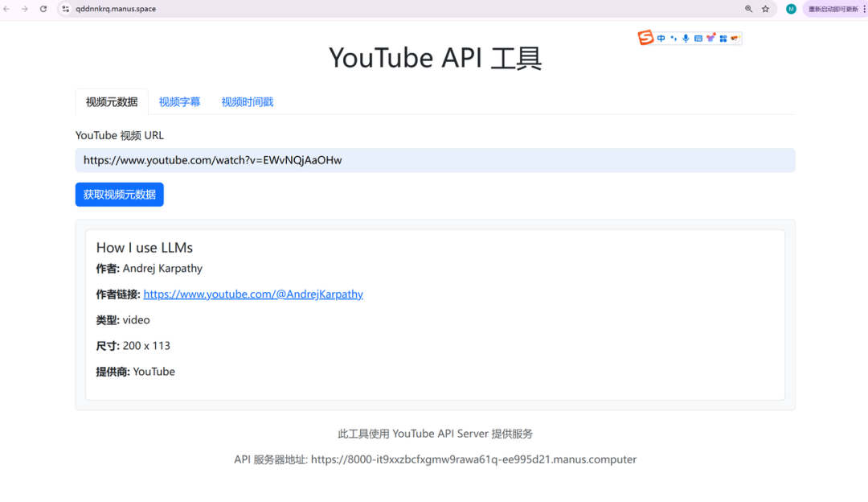Click the IME microphone voice input icon
The height and width of the screenshot is (502, 868).
[x=686, y=39]
